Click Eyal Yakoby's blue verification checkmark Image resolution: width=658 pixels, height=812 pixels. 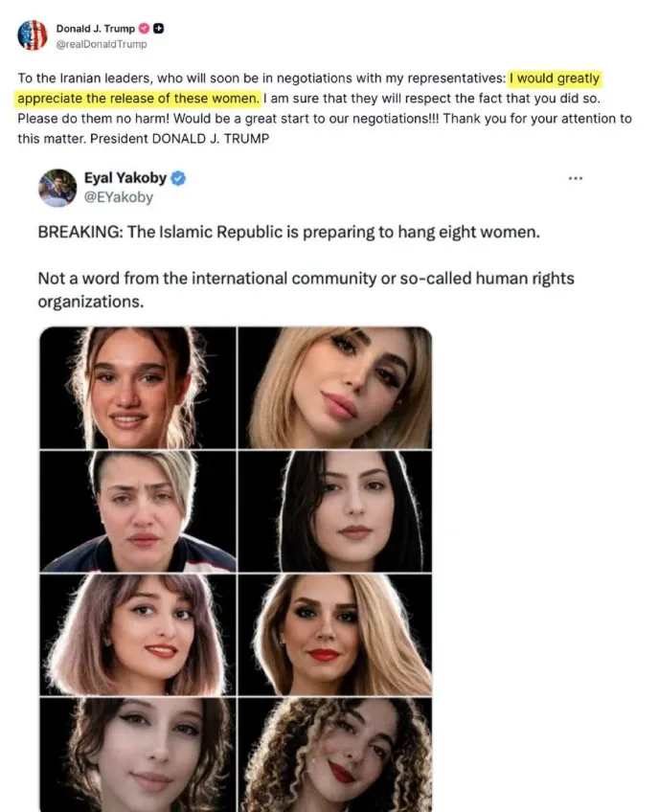[178, 177]
